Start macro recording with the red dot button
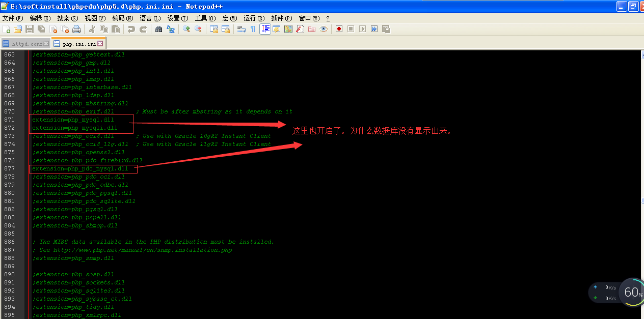The image size is (644, 319). pyautogui.click(x=339, y=29)
